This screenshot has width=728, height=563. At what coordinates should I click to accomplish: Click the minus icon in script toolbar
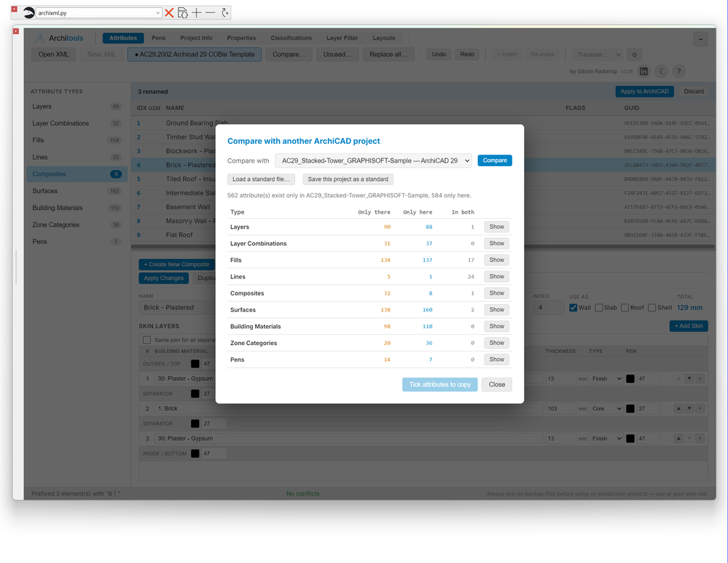point(211,13)
